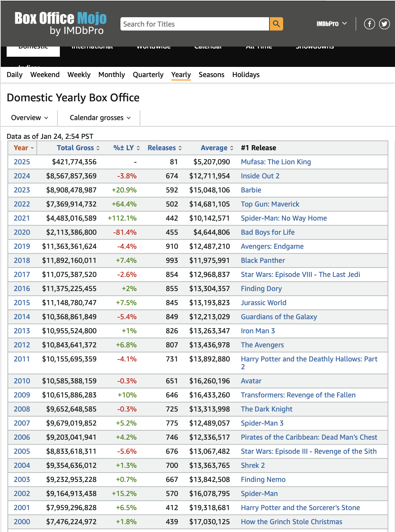Switch to the Weekend tab
Viewport: 395px width, 532px height.
click(45, 75)
